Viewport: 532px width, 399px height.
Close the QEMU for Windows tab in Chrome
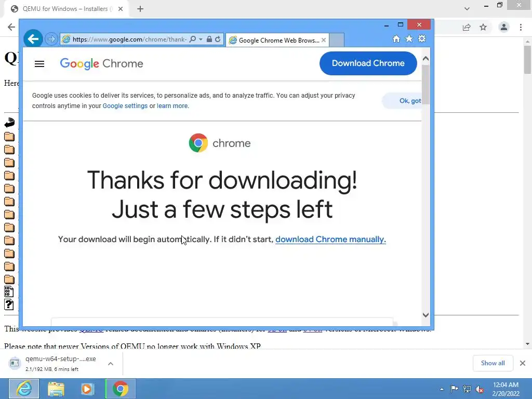tap(121, 9)
